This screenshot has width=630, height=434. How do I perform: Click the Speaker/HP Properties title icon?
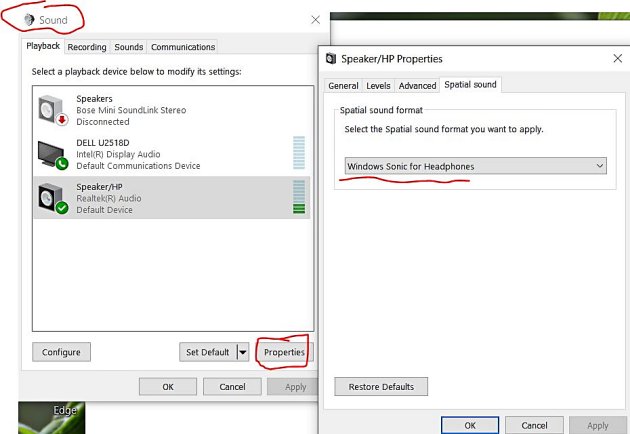[331, 59]
